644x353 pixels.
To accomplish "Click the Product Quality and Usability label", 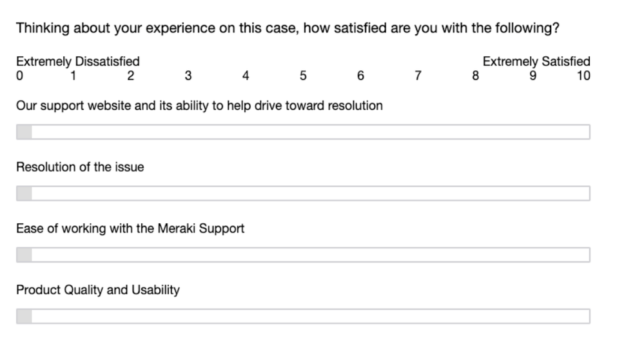I will (98, 290).
